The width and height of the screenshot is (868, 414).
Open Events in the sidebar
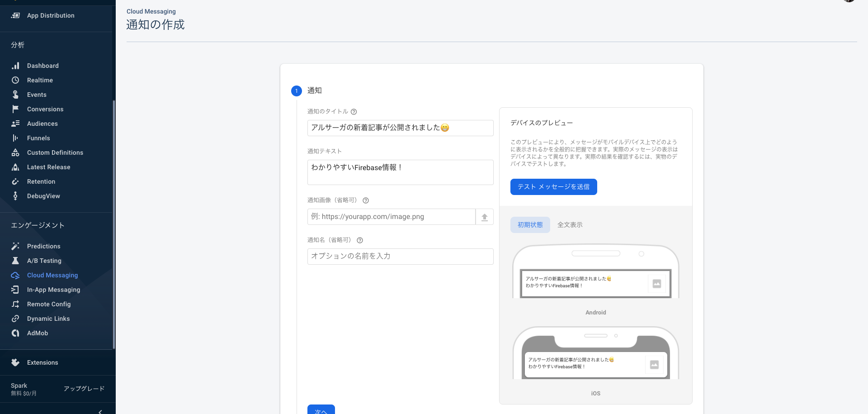pos(37,95)
